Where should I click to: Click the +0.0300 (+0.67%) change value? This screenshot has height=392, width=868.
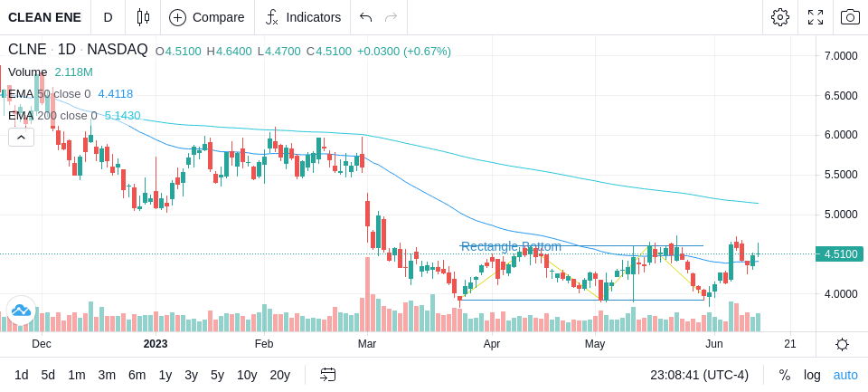(x=404, y=51)
